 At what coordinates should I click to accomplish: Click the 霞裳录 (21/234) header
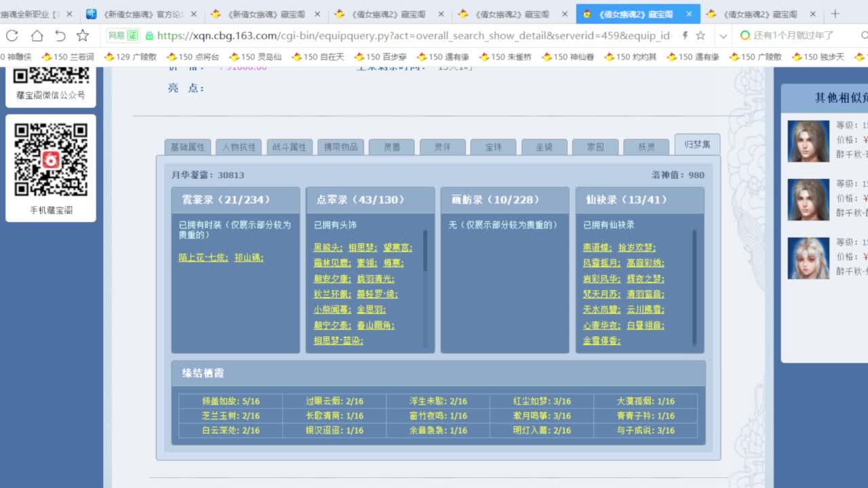(x=235, y=200)
